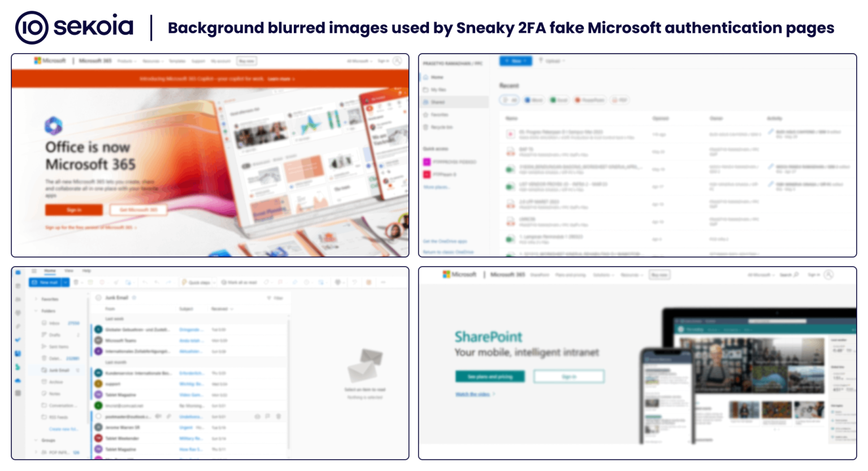The height and width of the screenshot is (471, 868).
Task: Click the delete trash icon in Outlook toolbar
Action: click(x=76, y=282)
